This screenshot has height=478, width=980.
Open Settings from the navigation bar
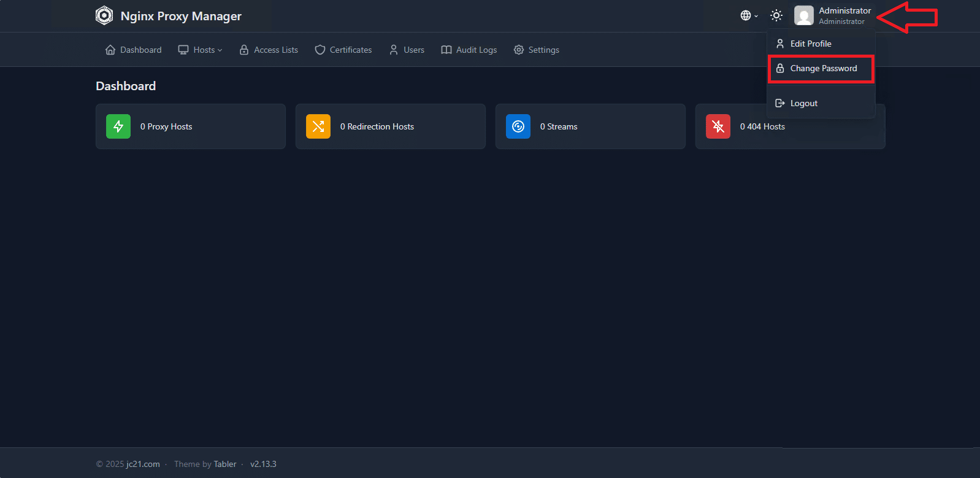pos(537,50)
